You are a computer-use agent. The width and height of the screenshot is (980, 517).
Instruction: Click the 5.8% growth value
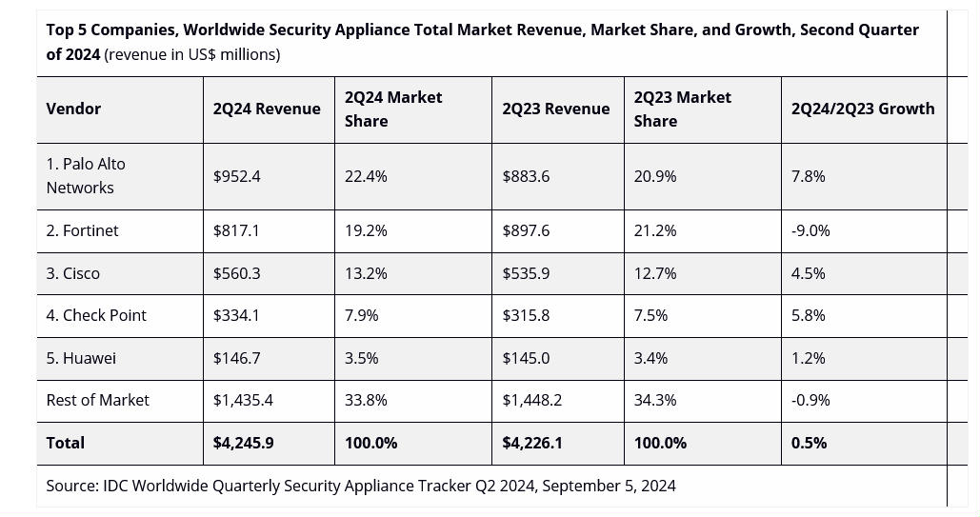tap(809, 315)
